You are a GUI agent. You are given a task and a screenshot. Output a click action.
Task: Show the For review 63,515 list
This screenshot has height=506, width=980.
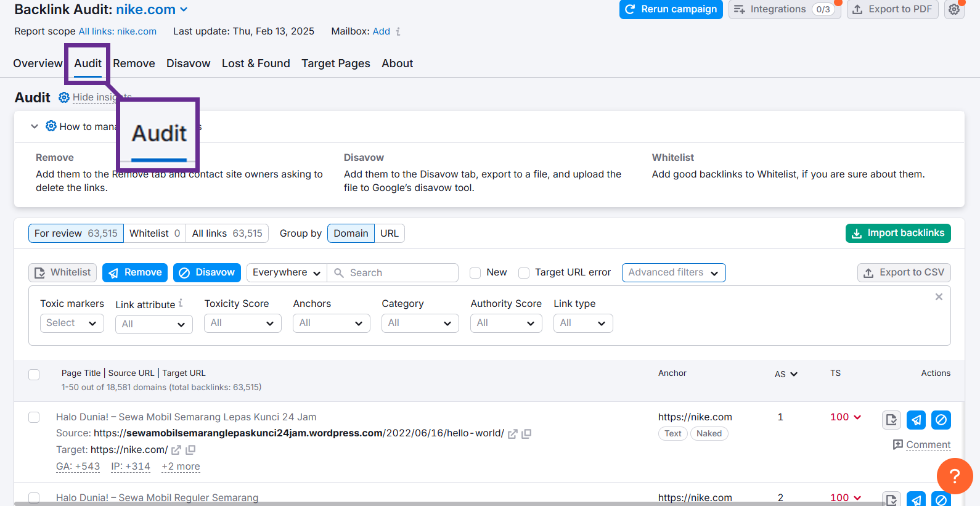point(76,233)
